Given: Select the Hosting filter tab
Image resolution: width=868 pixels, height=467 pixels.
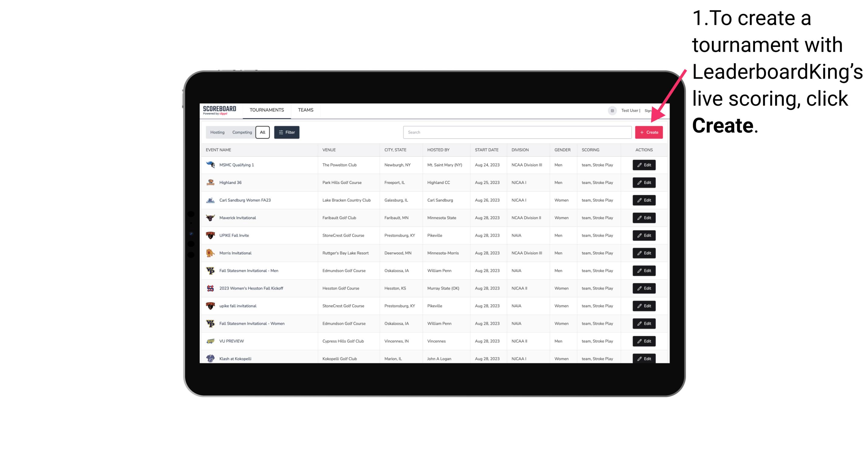Looking at the screenshot, I should [217, 132].
